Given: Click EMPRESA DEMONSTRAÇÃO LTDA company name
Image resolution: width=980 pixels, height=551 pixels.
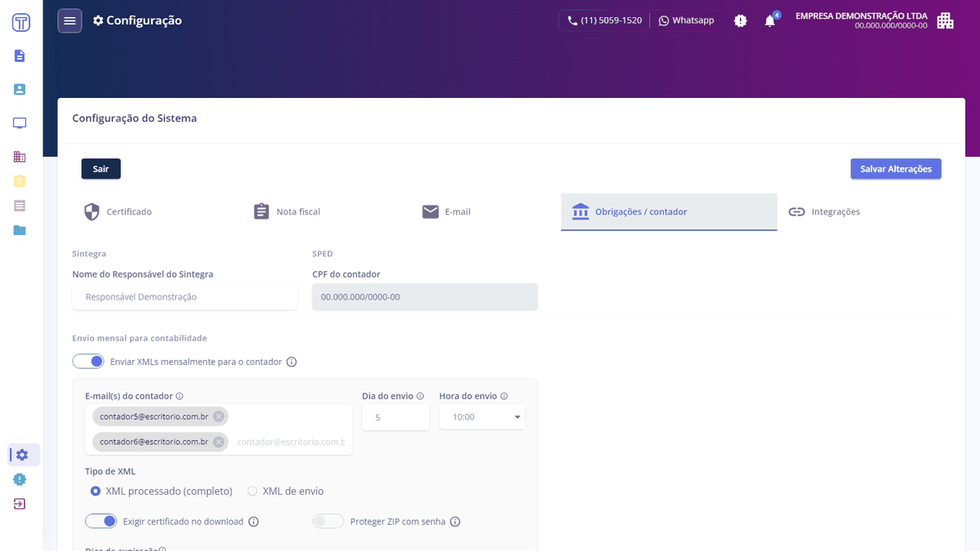Looking at the screenshot, I should point(861,16).
